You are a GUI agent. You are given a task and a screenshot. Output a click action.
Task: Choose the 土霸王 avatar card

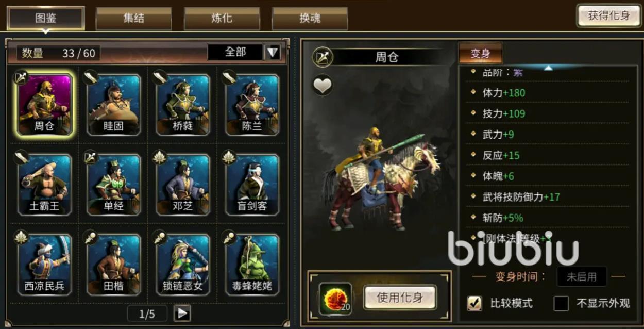click(x=44, y=185)
